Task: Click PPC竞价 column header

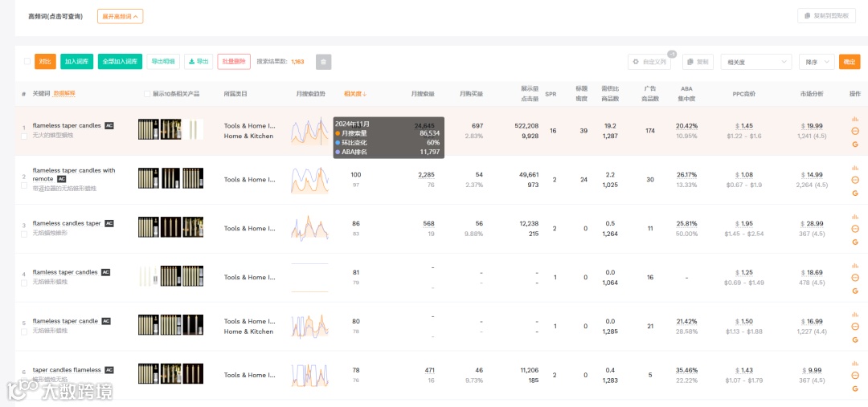Action: (x=744, y=94)
